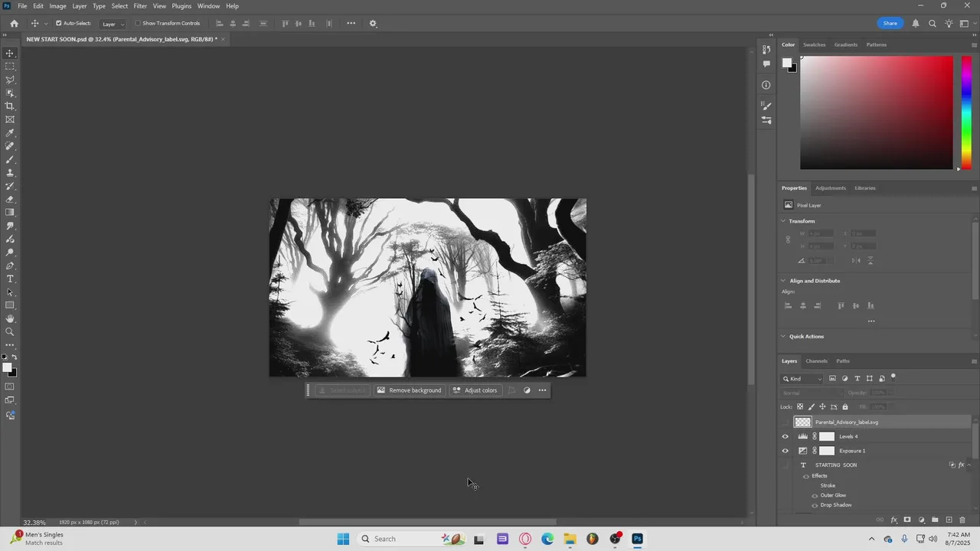Viewport: 980px width, 551px height.
Task: Open the Plugins menu
Action: click(181, 6)
